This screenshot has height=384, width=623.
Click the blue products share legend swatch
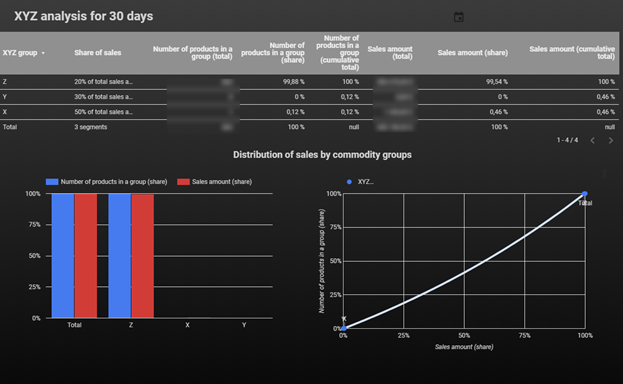pyautogui.click(x=52, y=182)
